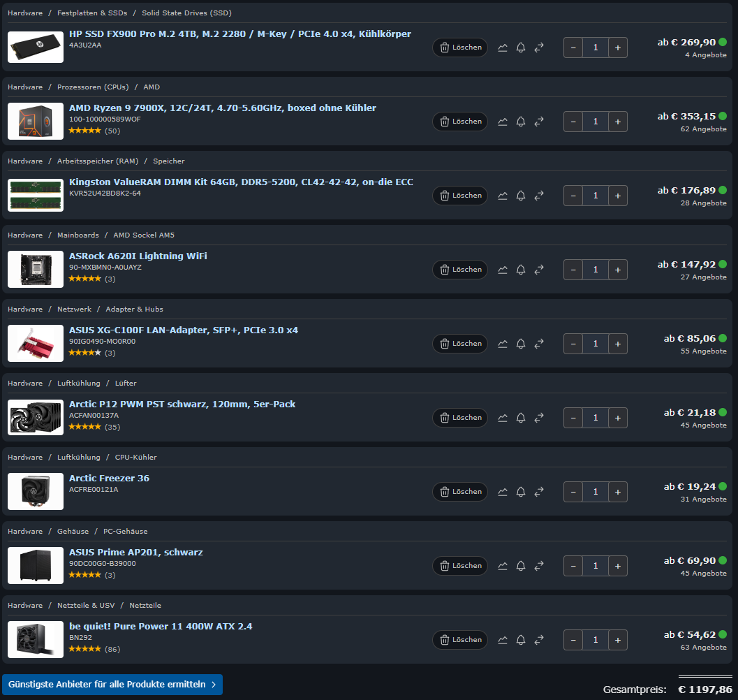Set price alert bell for AMD Ryzen 9 7900X
This screenshot has height=700, width=738.
(x=521, y=122)
